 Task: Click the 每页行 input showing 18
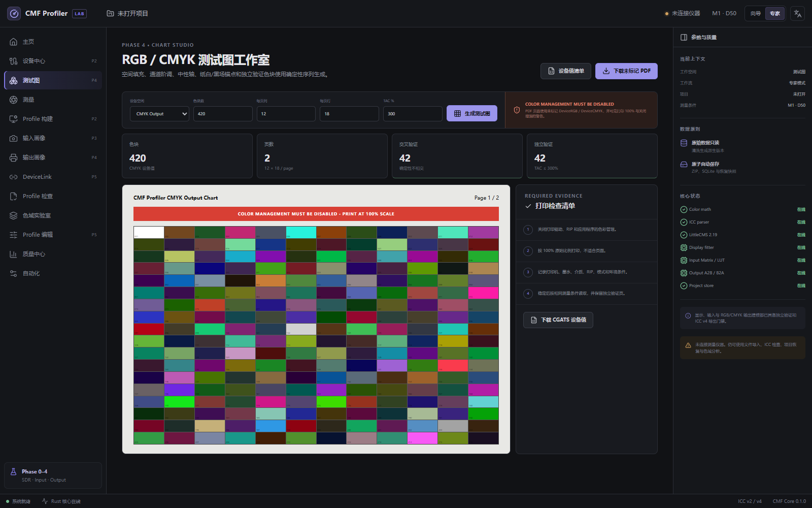[x=350, y=114]
